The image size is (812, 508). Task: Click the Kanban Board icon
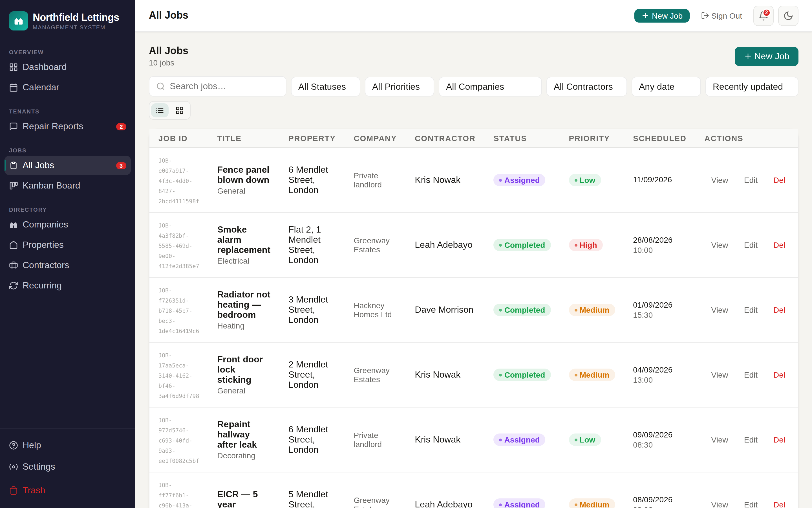coord(14,185)
